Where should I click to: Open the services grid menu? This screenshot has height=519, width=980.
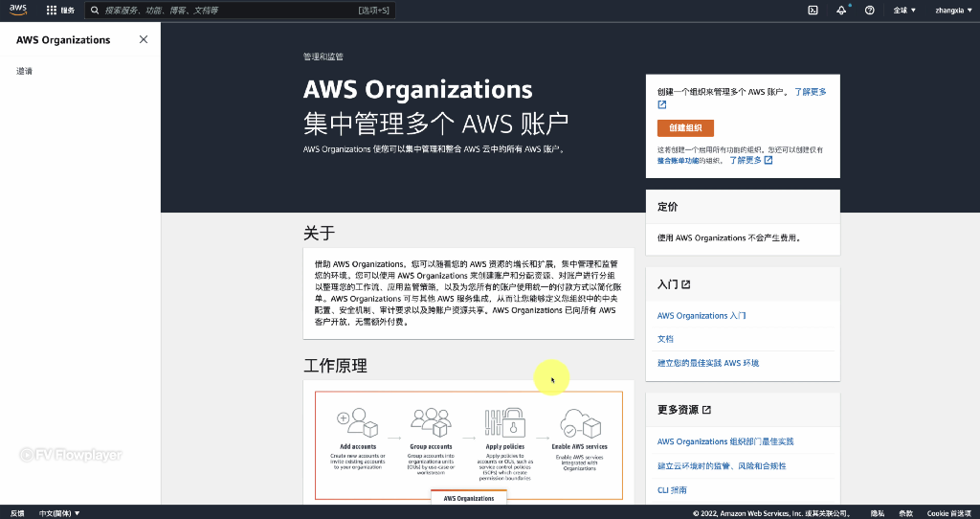[x=60, y=10]
